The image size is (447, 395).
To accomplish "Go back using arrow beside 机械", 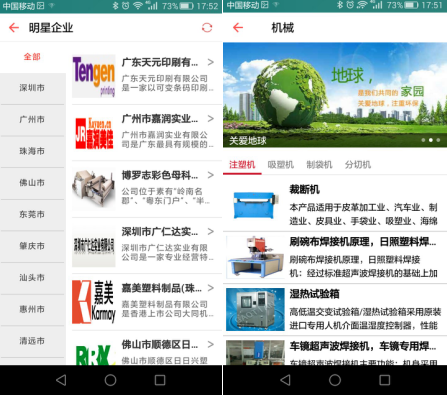I will tap(238, 28).
